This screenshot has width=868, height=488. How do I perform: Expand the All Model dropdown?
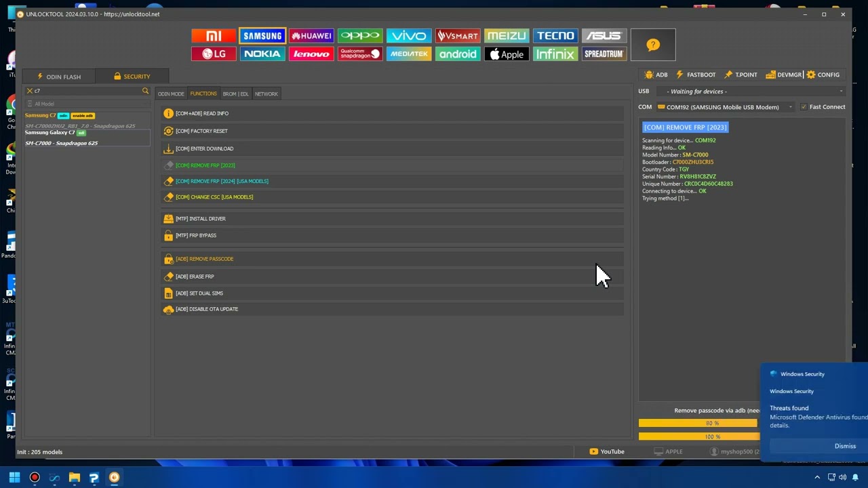click(x=87, y=104)
